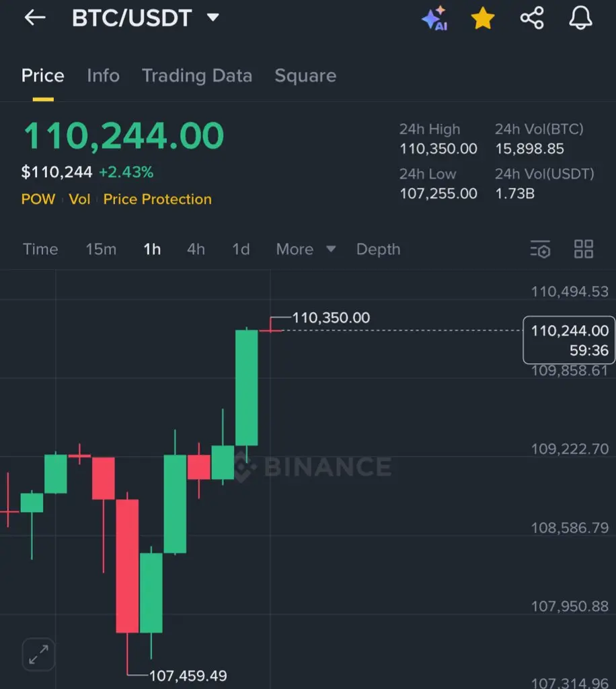Viewport: 616px width, 689px height.
Task: Tap the share icon
Action: [532, 18]
